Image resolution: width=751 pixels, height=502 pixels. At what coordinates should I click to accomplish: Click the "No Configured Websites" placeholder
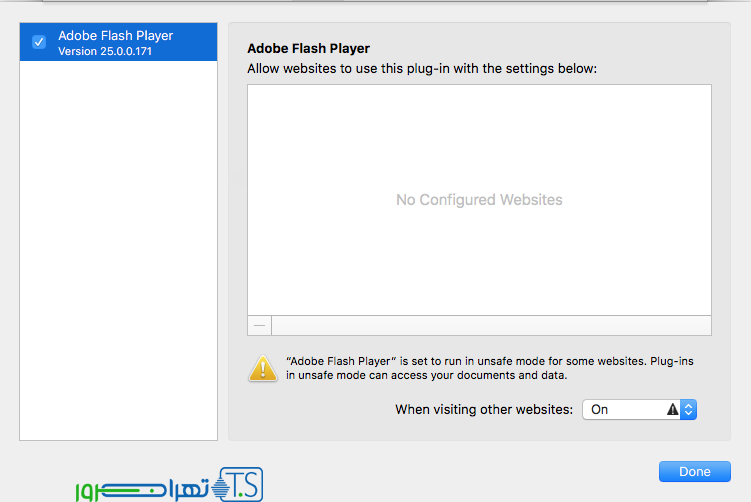(479, 200)
